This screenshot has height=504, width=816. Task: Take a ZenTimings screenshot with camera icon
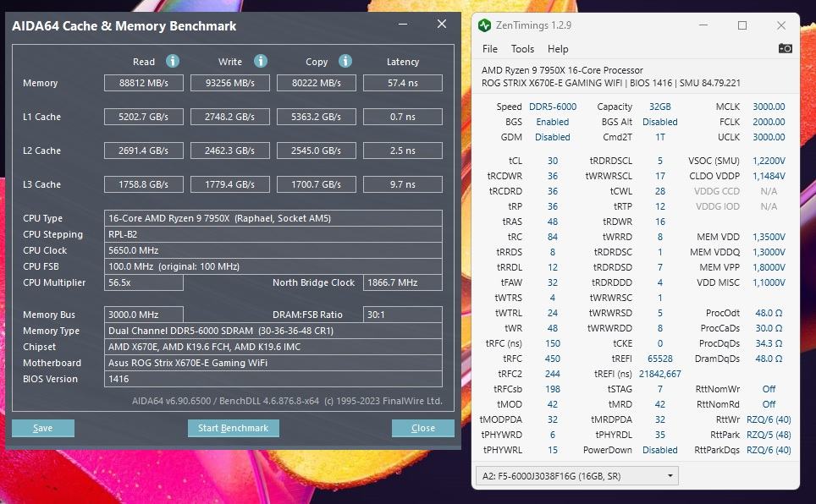[x=785, y=48]
